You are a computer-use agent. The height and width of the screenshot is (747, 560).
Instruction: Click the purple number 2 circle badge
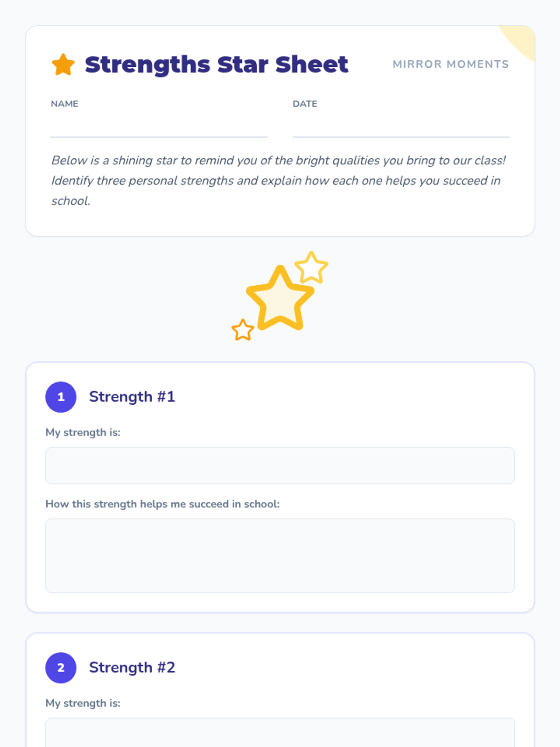61,668
